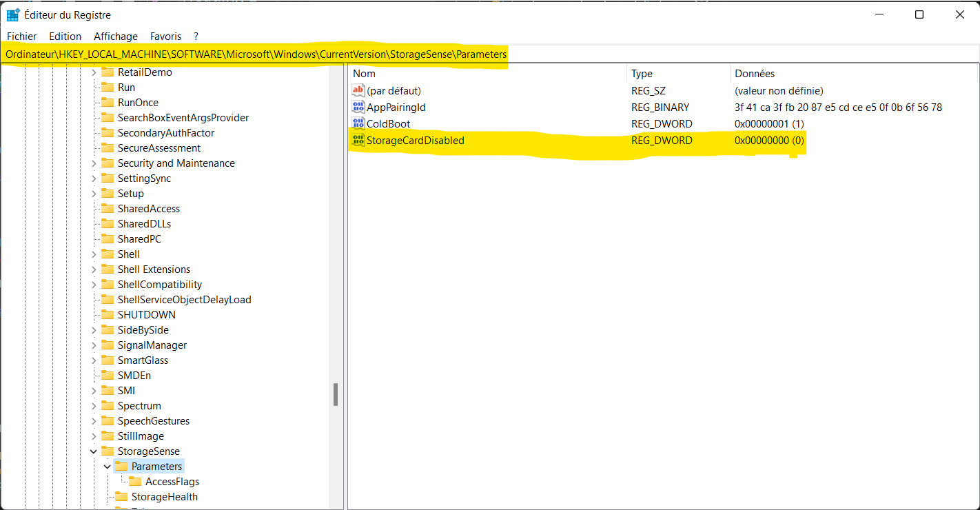The width and height of the screenshot is (980, 510).
Task: Click the ShellServiceObjectDelayLoad folder icon
Action: pos(107,299)
